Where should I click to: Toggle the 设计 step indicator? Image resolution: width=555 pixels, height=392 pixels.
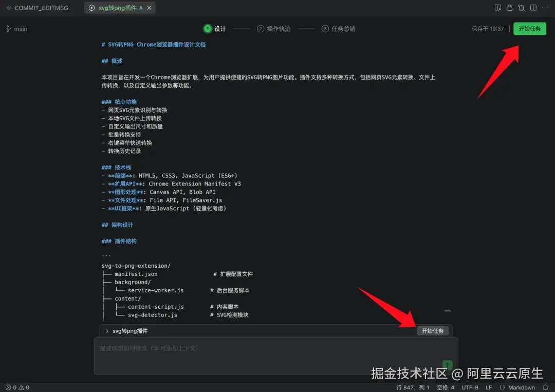(214, 29)
